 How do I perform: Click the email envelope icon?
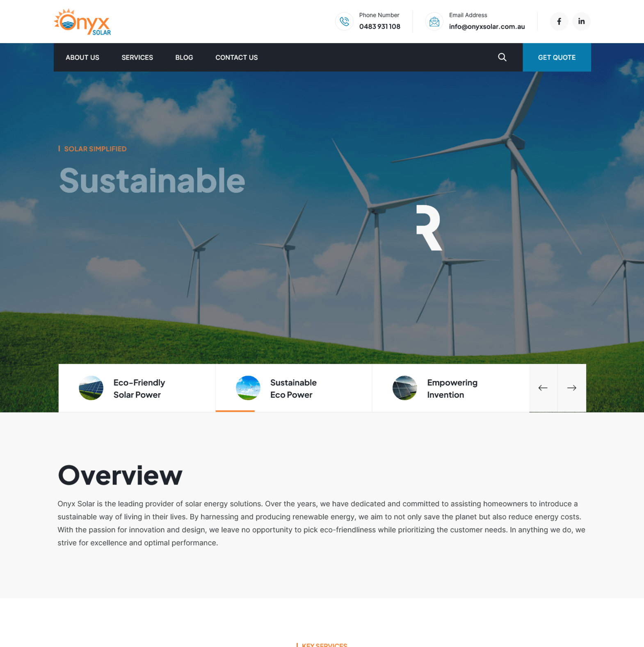click(x=434, y=21)
